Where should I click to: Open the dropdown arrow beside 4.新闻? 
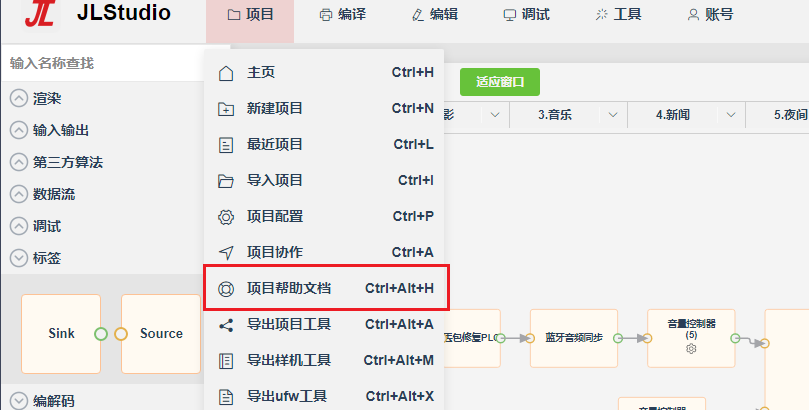pos(731,114)
